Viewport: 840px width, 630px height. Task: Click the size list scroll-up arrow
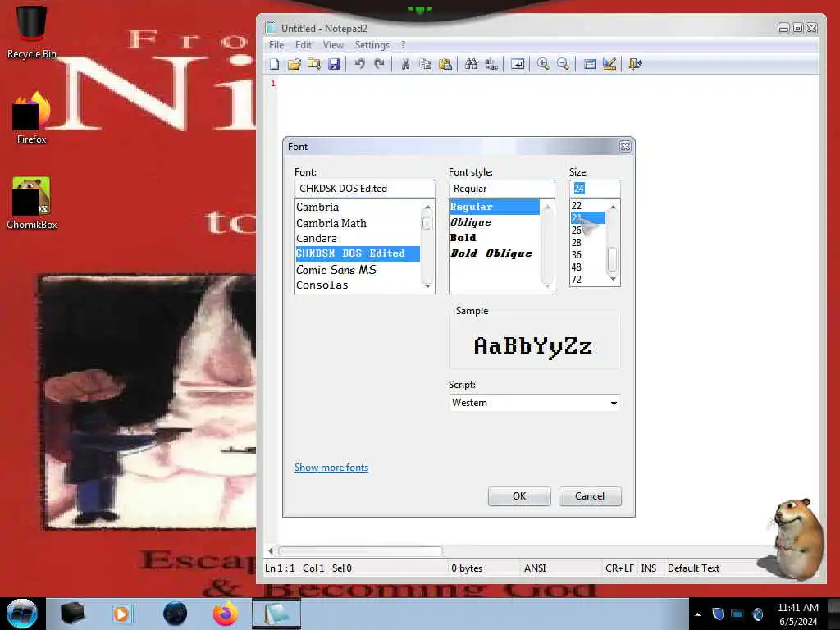click(x=613, y=207)
